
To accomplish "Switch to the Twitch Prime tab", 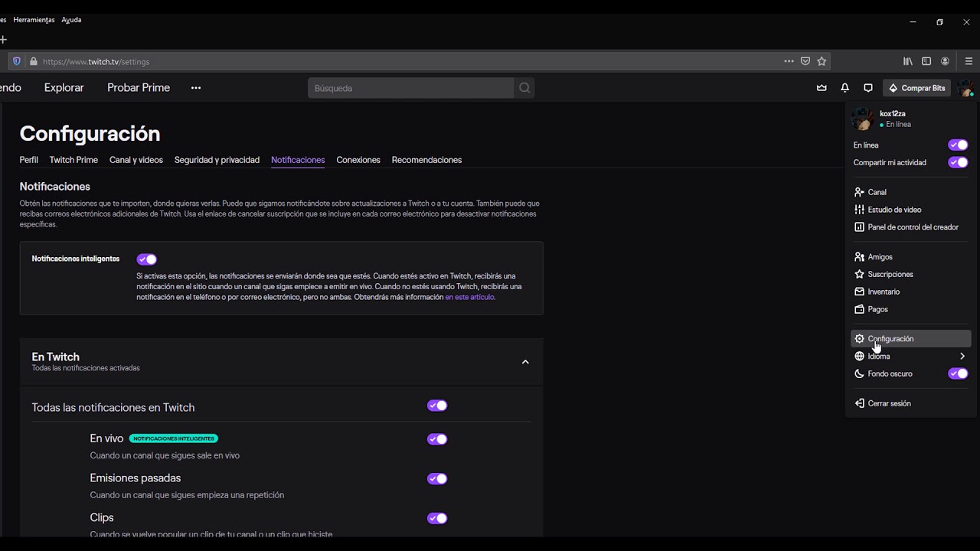I will point(73,160).
